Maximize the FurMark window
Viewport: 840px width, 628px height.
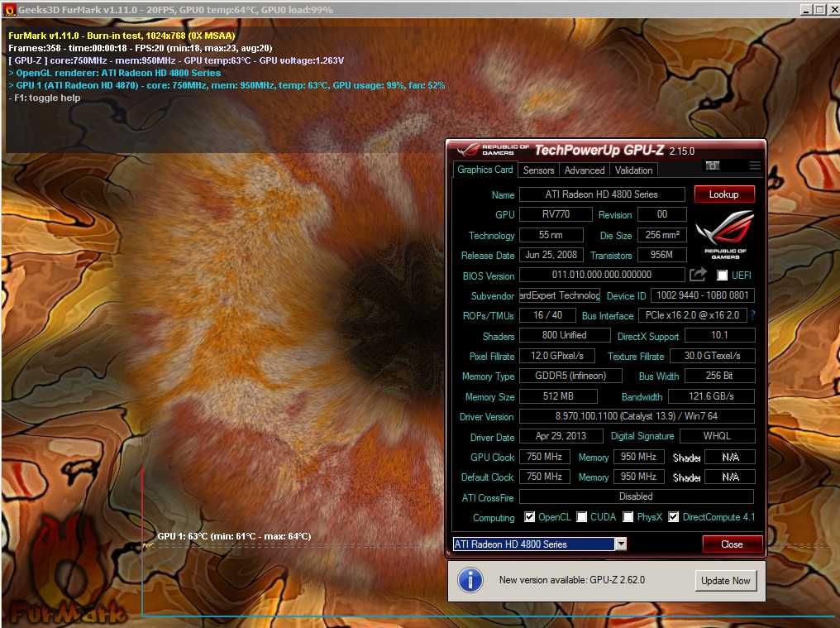click(x=819, y=9)
